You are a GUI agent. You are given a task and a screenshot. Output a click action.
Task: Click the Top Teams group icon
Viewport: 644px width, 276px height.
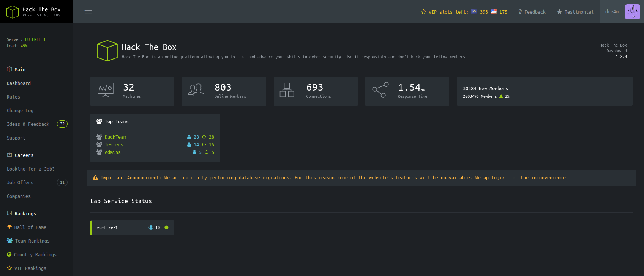point(99,121)
